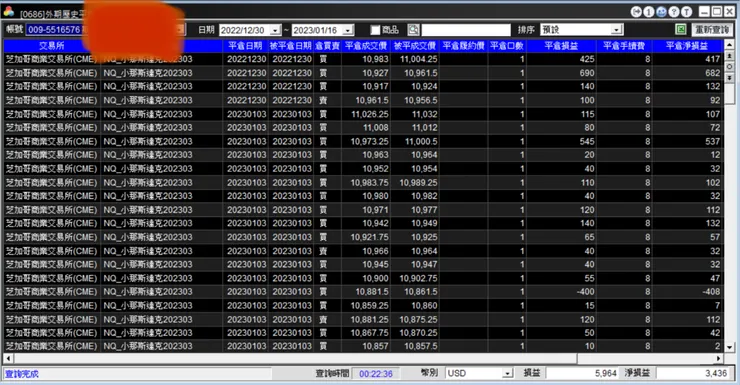Click the blue smiley face icon
The height and width of the screenshot is (385, 740).
click(x=662, y=12)
